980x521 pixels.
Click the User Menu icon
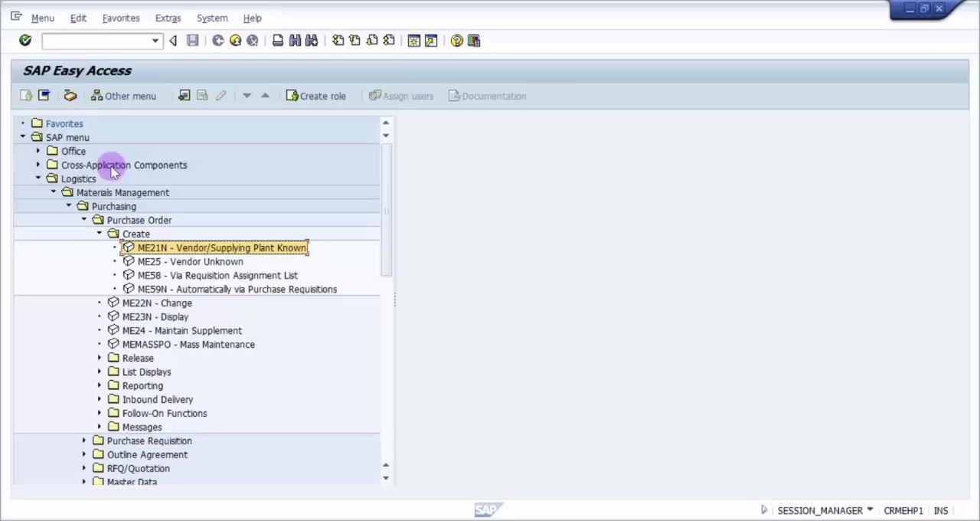(x=27, y=96)
